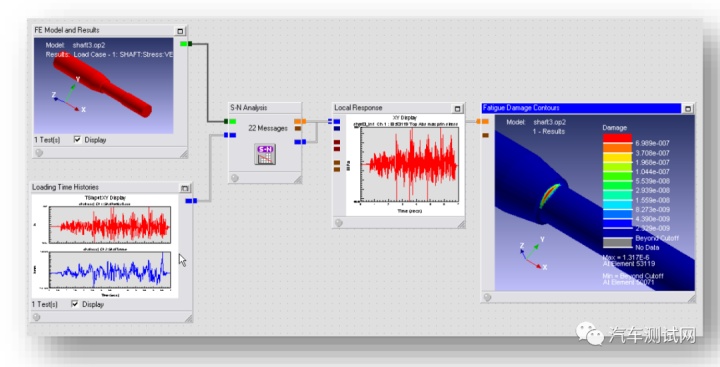The image size is (720, 367).
Task: Toggle Display checkbox in Loading Time Histories
Action: pyautogui.click(x=75, y=304)
